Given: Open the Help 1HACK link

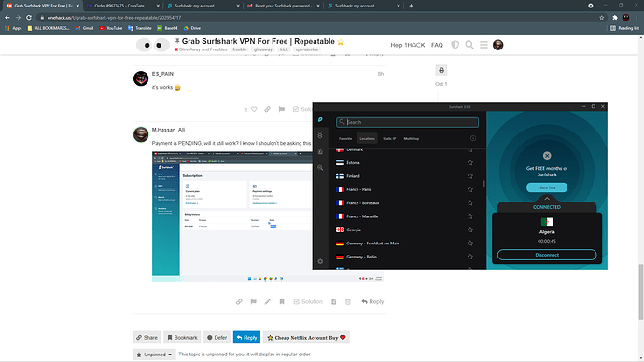Looking at the screenshot, I should point(408,45).
